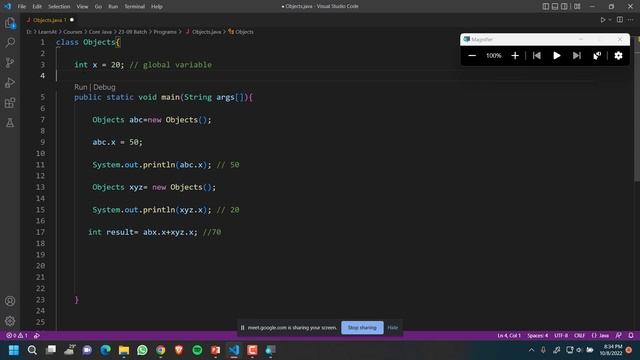640x360 pixels.
Task: Click line number 9 in gutter
Action: click(43, 142)
